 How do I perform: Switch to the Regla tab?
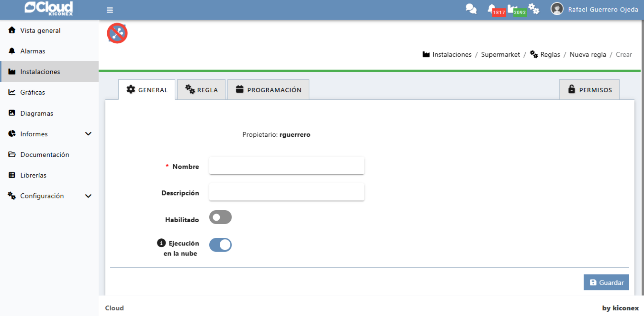click(x=201, y=90)
